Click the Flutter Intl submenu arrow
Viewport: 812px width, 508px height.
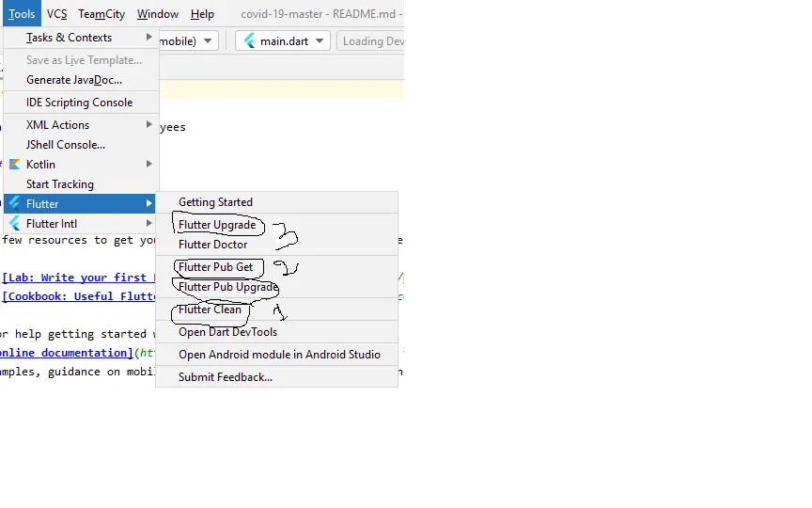[149, 223]
